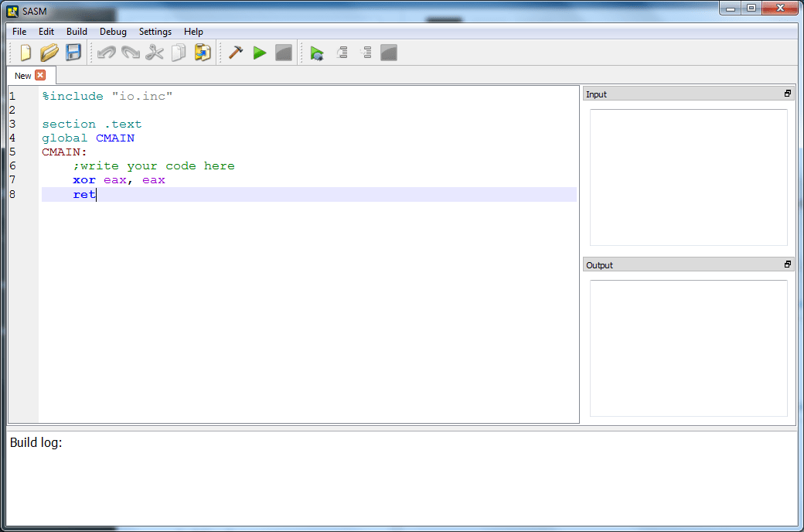The image size is (804, 532).
Task: Start debugging with the bug play icon
Action: coord(317,53)
